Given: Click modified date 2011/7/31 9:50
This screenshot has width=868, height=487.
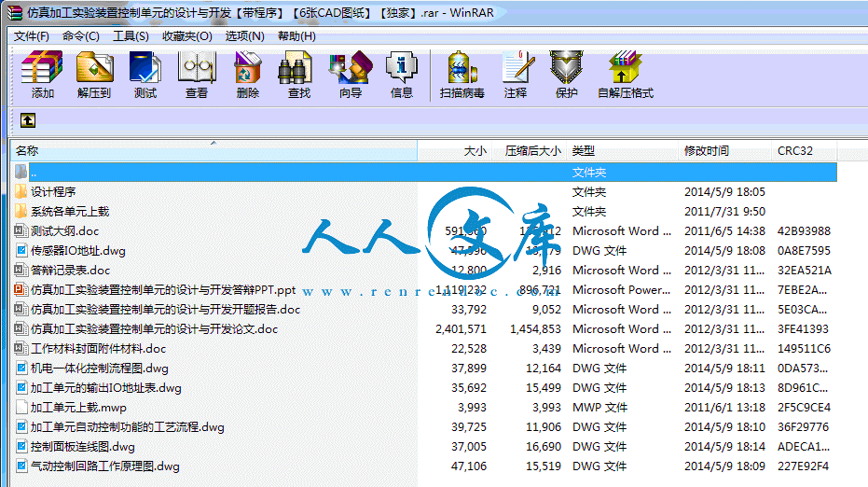Looking at the screenshot, I should [x=724, y=211].
